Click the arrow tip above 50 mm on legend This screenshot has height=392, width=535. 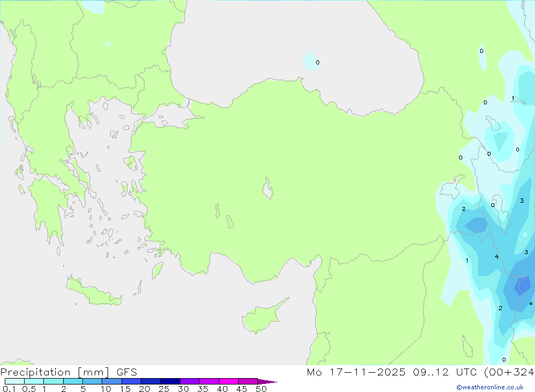(267, 381)
